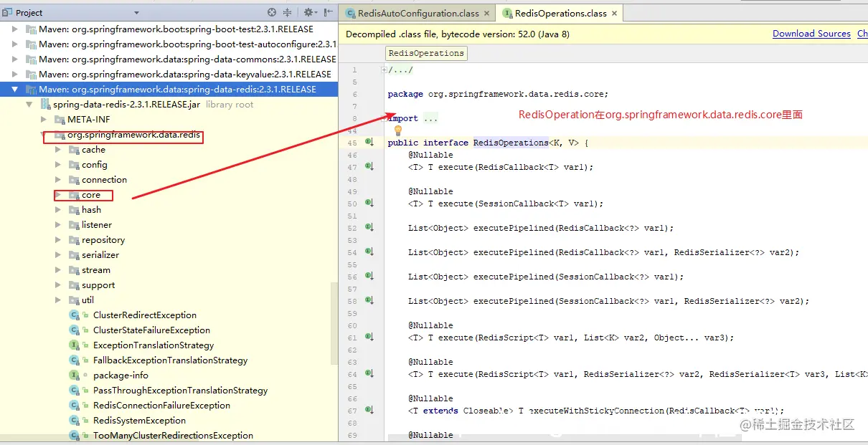The width and height of the screenshot is (868, 445).
Task: Select the hash package
Action: pyautogui.click(x=91, y=210)
